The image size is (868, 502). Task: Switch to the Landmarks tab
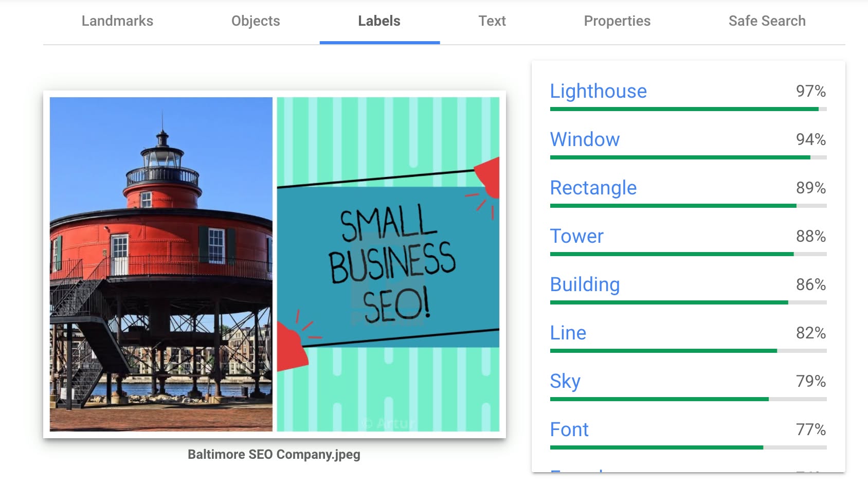117,21
